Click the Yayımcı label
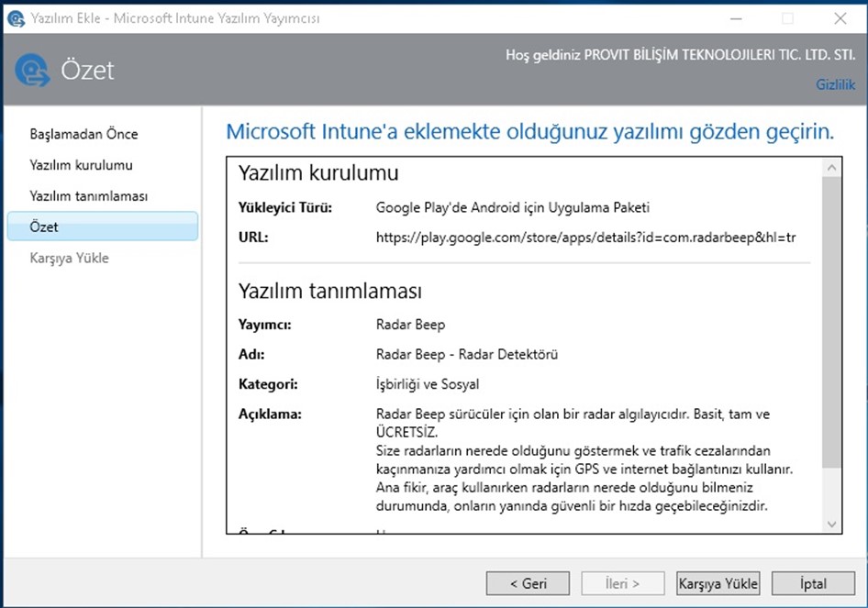The height and width of the screenshot is (608, 868). click(264, 325)
